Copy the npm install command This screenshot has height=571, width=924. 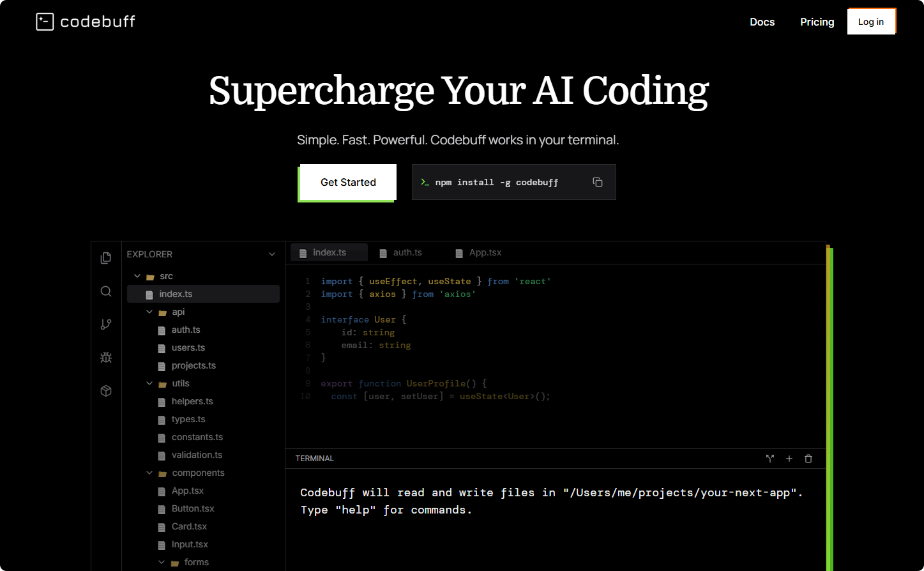point(598,182)
